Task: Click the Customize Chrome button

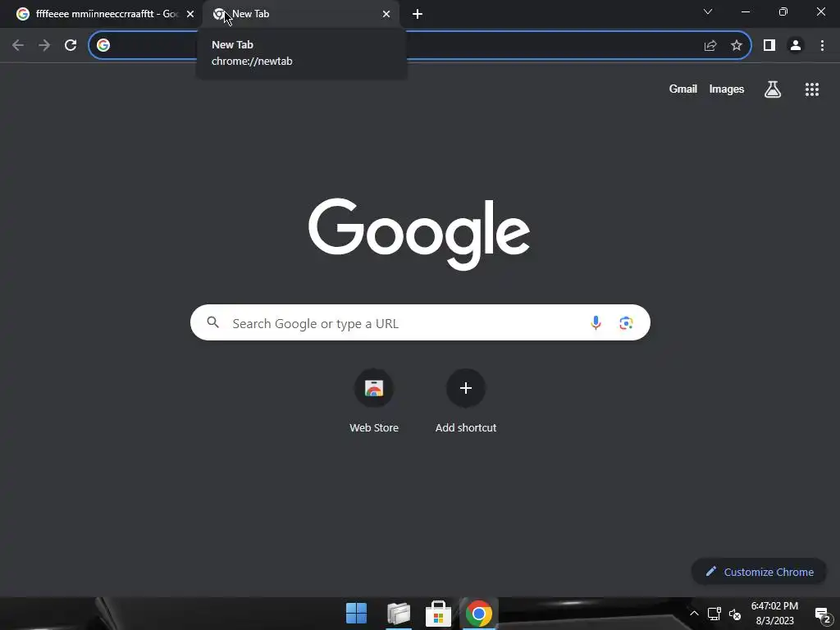Action: [x=759, y=572]
